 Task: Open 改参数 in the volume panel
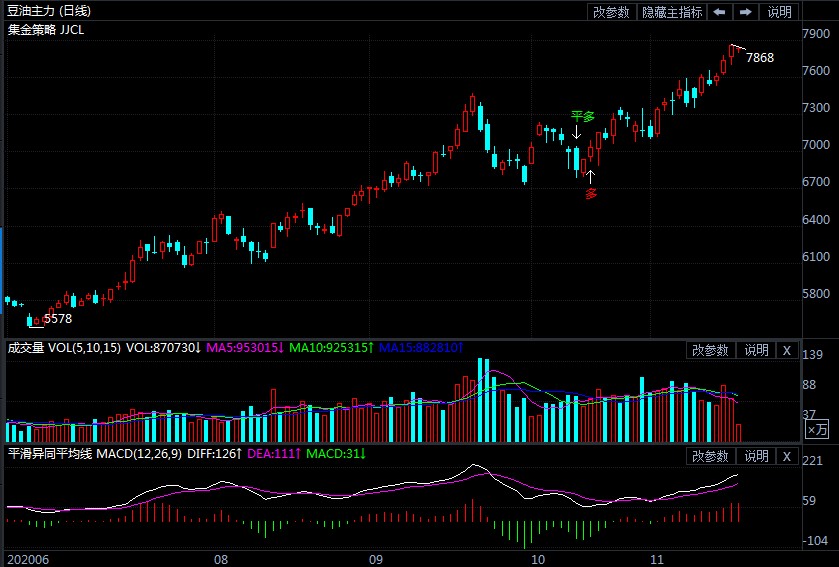coord(711,350)
